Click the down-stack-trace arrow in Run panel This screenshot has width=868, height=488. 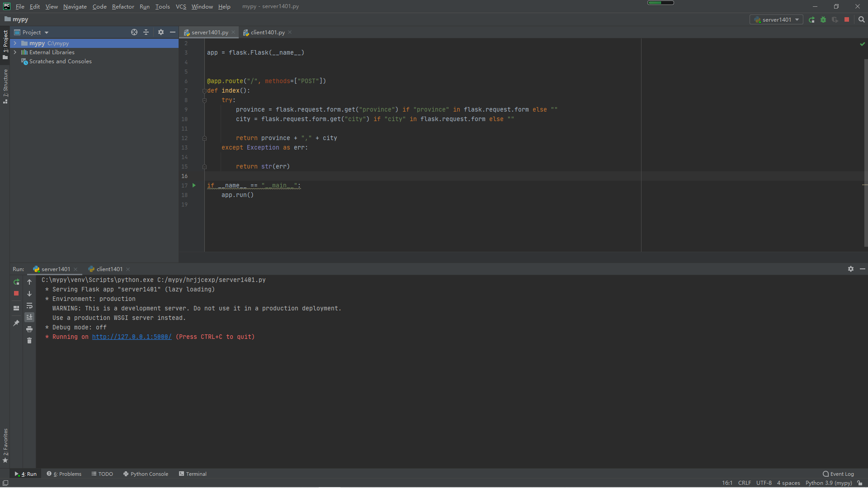click(29, 294)
